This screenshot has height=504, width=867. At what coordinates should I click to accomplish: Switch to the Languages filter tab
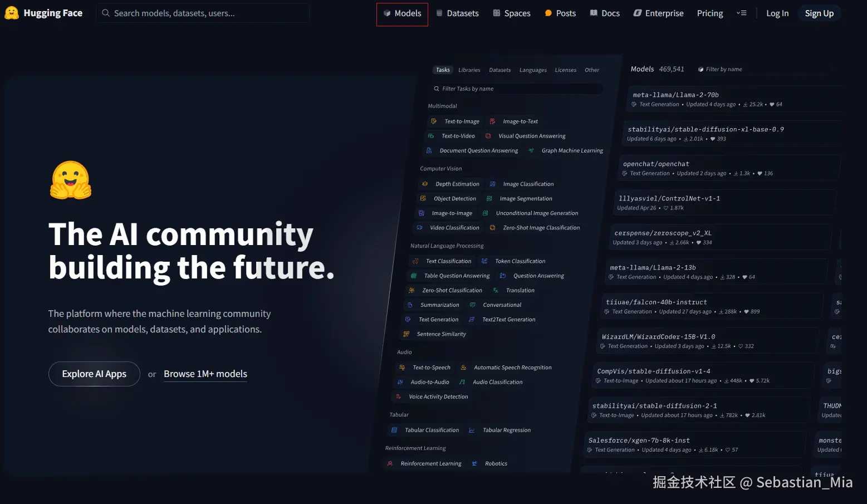coord(533,70)
